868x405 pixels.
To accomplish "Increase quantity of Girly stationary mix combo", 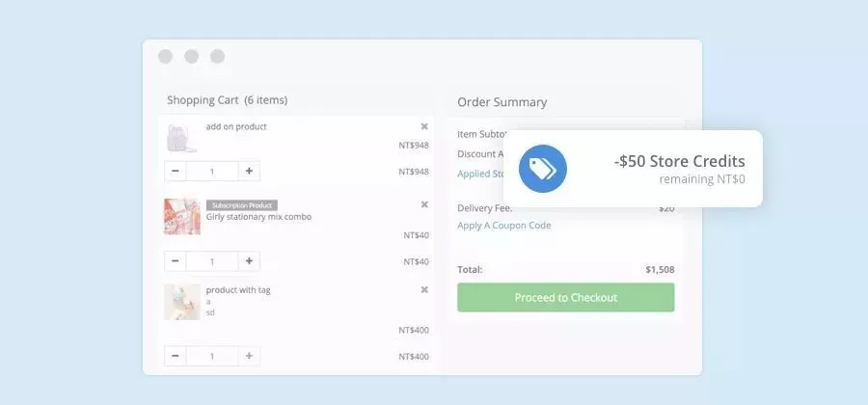I will (x=249, y=261).
